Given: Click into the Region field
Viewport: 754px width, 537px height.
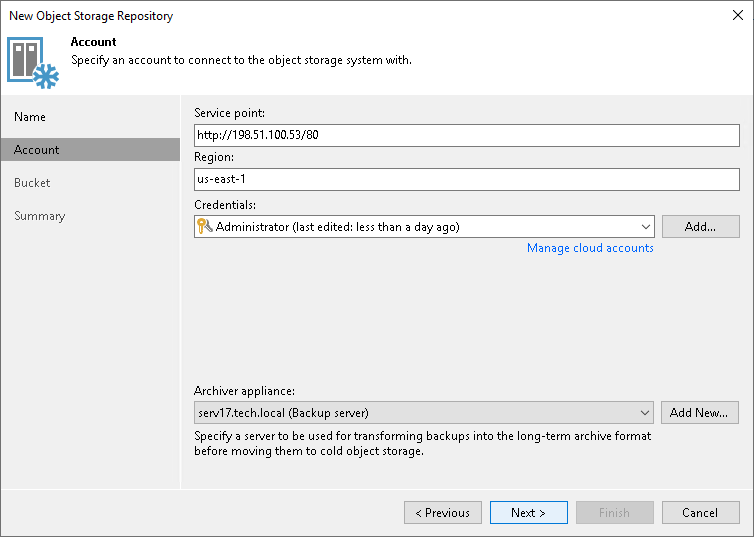Looking at the screenshot, I should (x=467, y=179).
